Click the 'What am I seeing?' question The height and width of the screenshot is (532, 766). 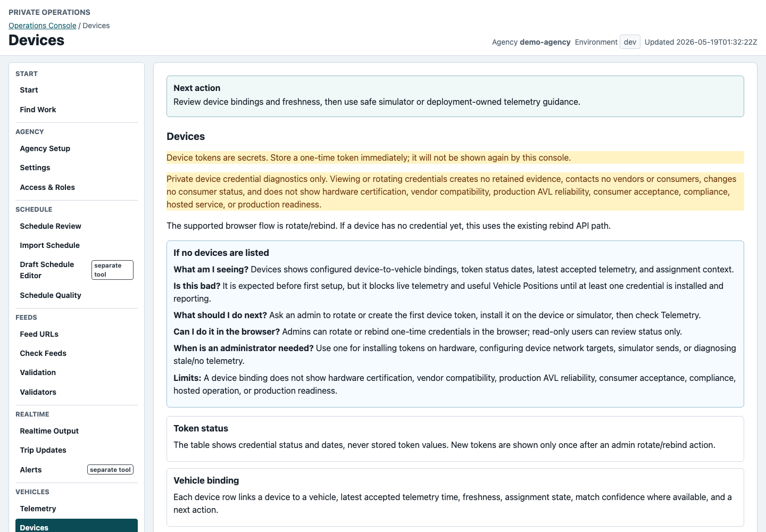tap(211, 269)
